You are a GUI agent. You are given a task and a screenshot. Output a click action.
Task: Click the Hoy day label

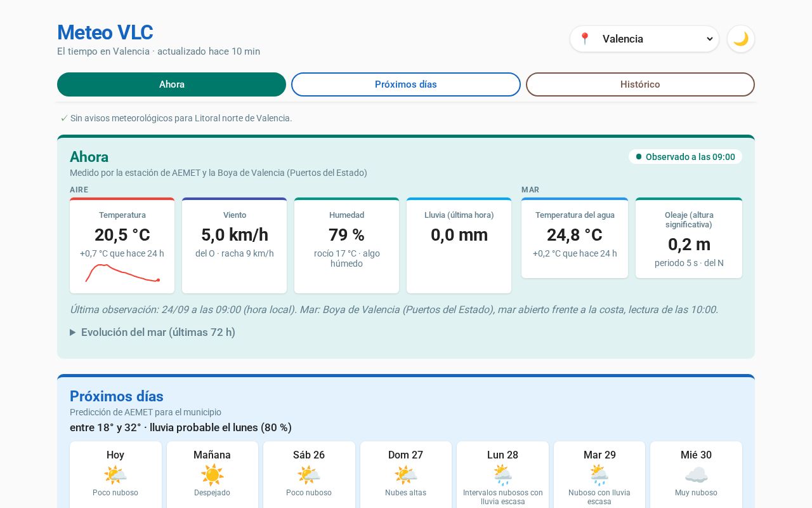coord(115,455)
